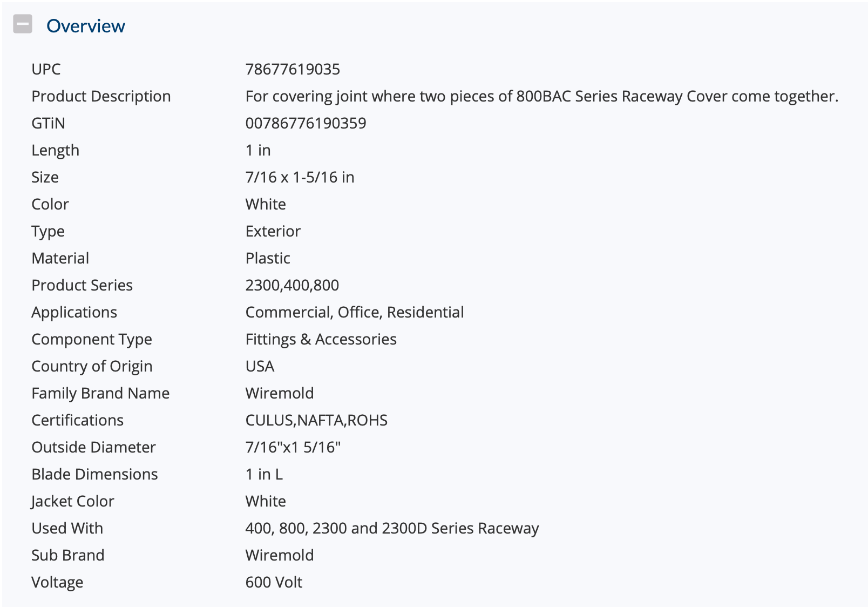Select the Used With raceway series text

pyautogui.click(x=392, y=528)
